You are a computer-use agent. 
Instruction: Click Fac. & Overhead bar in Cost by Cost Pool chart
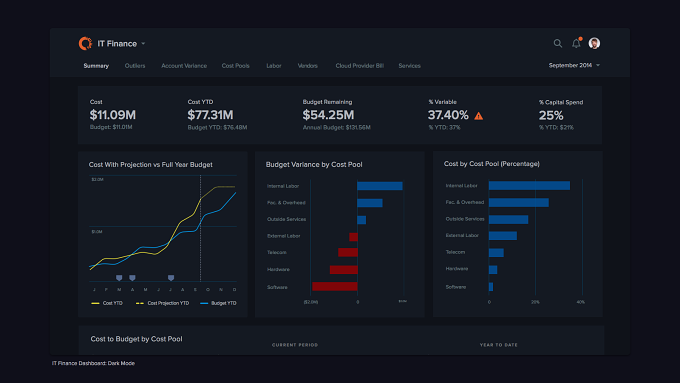(519, 203)
